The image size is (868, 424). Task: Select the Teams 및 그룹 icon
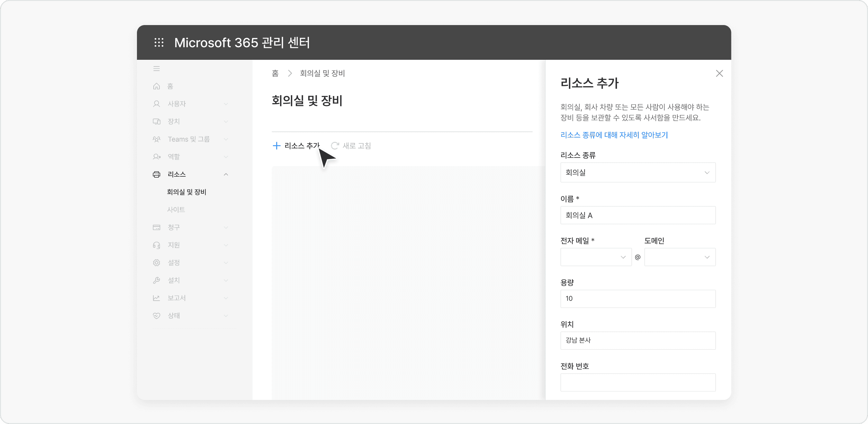click(x=157, y=139)
